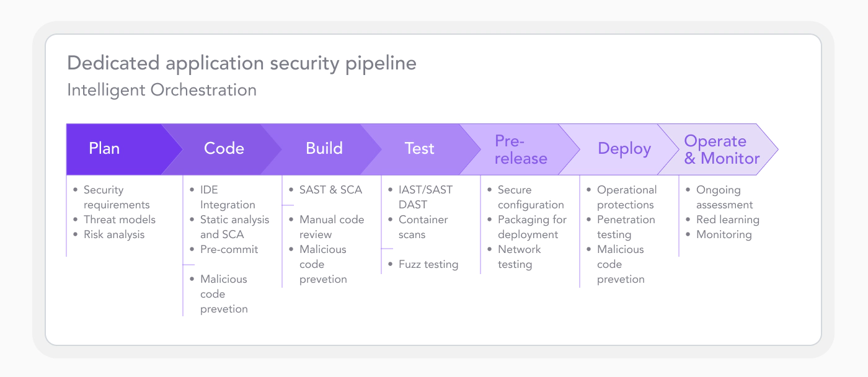This screenshot has width=868, height=377.
Task: Click Network testing under Pre-release
Action: point(519,257)
